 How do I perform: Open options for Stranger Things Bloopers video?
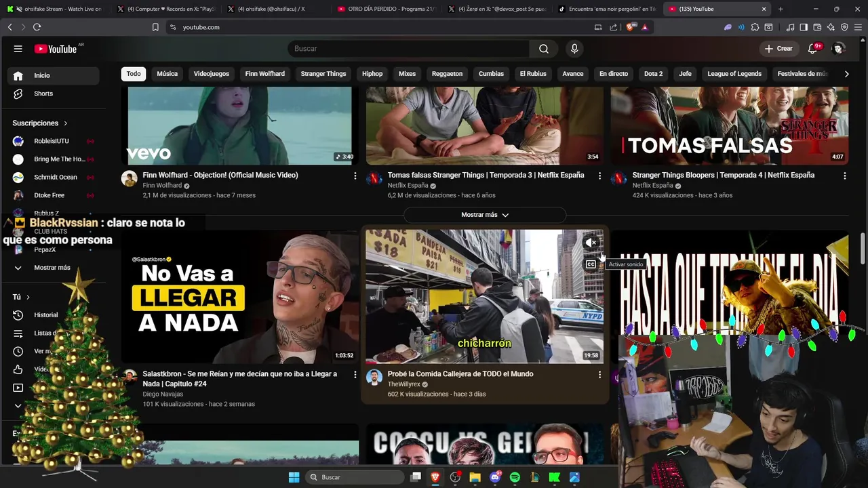point(844,176)
